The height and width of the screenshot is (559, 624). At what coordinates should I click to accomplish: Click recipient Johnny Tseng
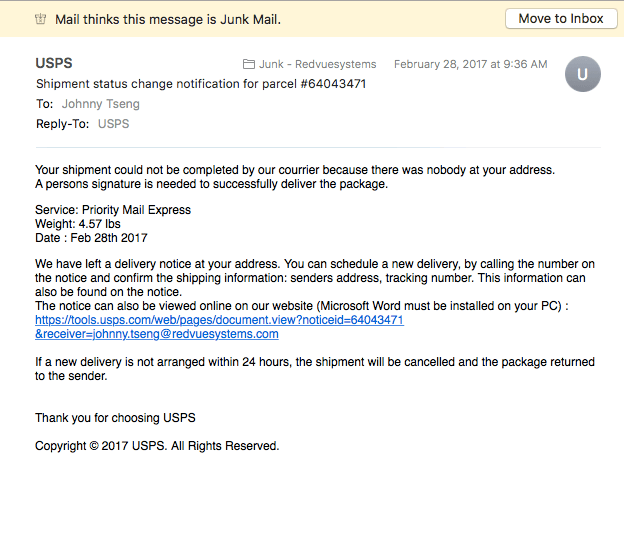pyautogui.click(x=101, y=104)
